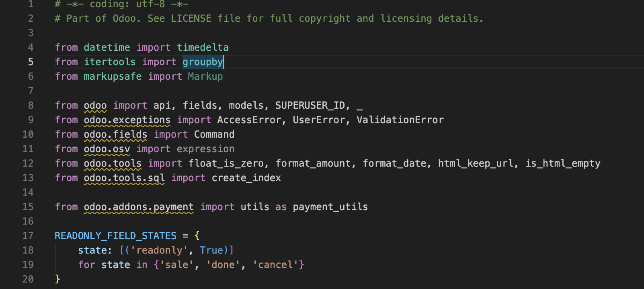Click float_is_zero in the odoo.tools import

point(226,163)
